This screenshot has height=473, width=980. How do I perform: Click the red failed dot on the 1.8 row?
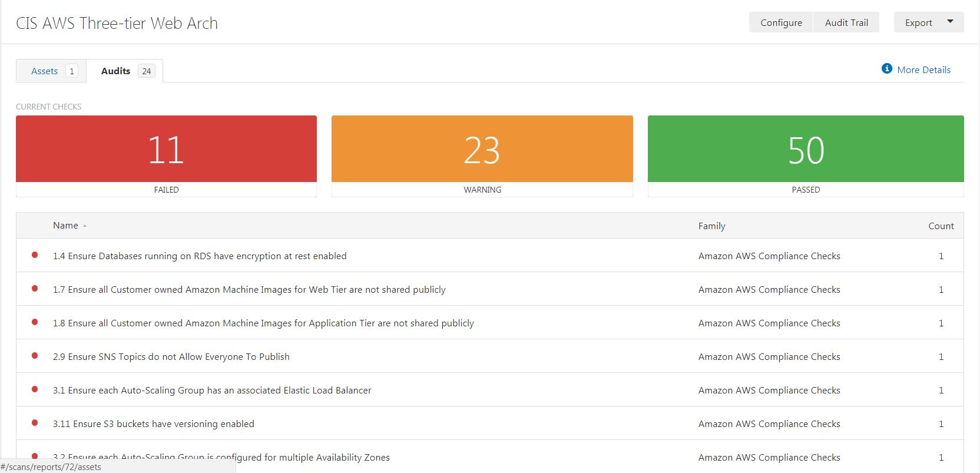(35, 322)
